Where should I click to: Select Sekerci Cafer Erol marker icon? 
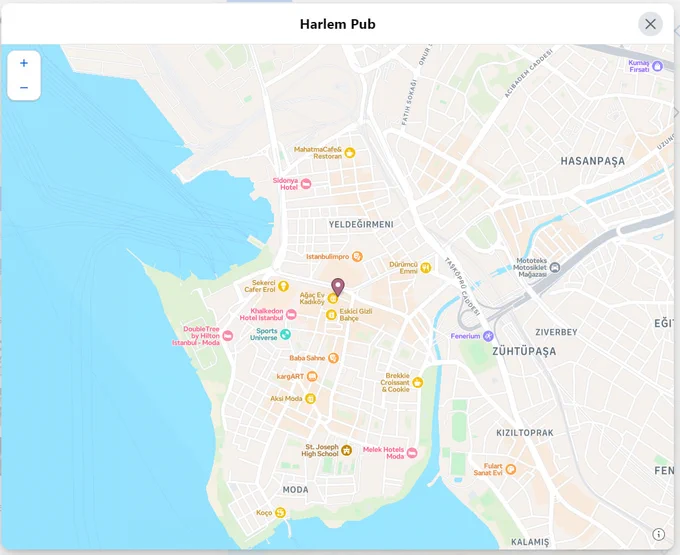coord(283,286)
